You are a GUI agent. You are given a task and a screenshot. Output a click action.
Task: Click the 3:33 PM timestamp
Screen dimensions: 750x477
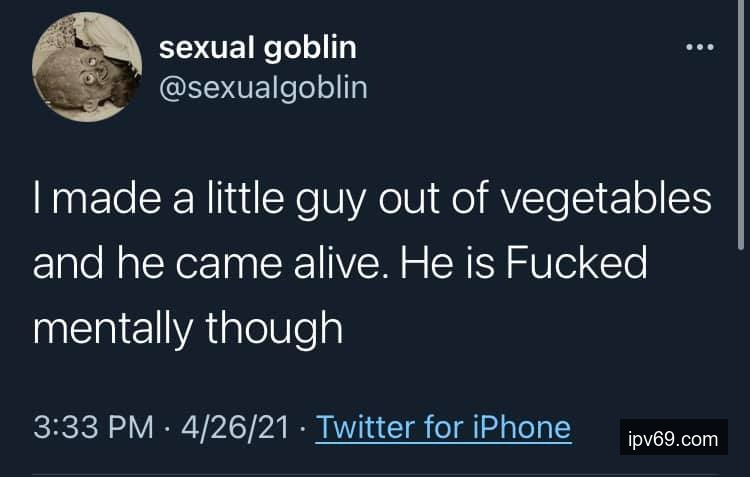pos(92,428)
